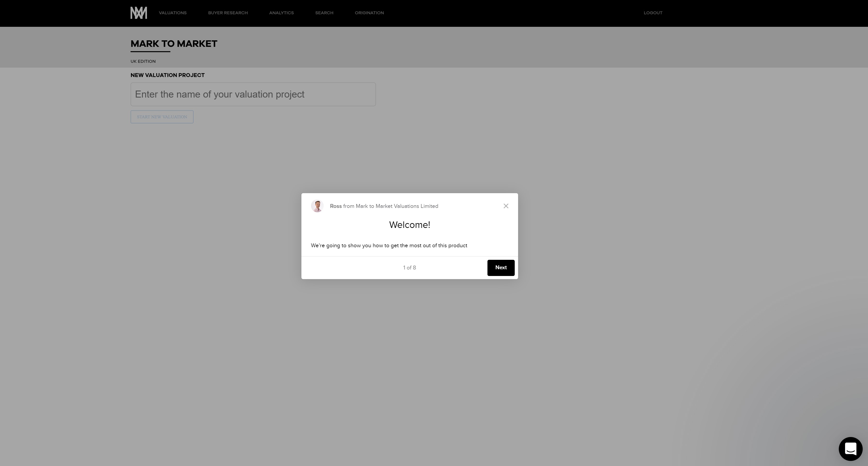Click the UK Edition label
This screenshot has height=466, width=868.
point(143,61)
